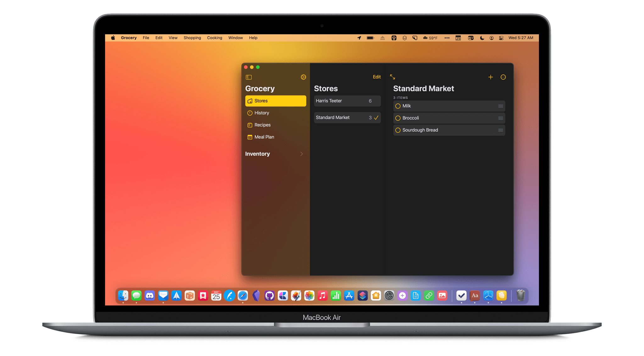Open the Apple menu
The height and width of the screenshot is (356, 644).
113,38
